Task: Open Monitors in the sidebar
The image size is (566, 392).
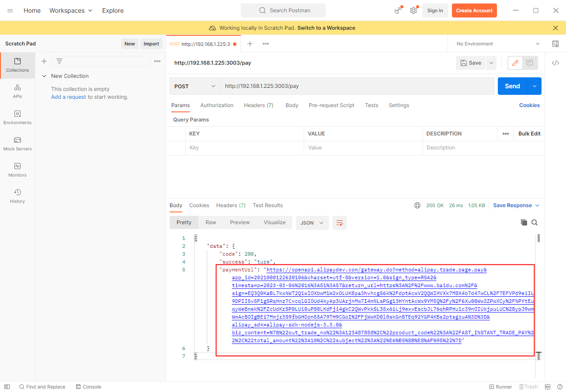Action: (17, 170)
